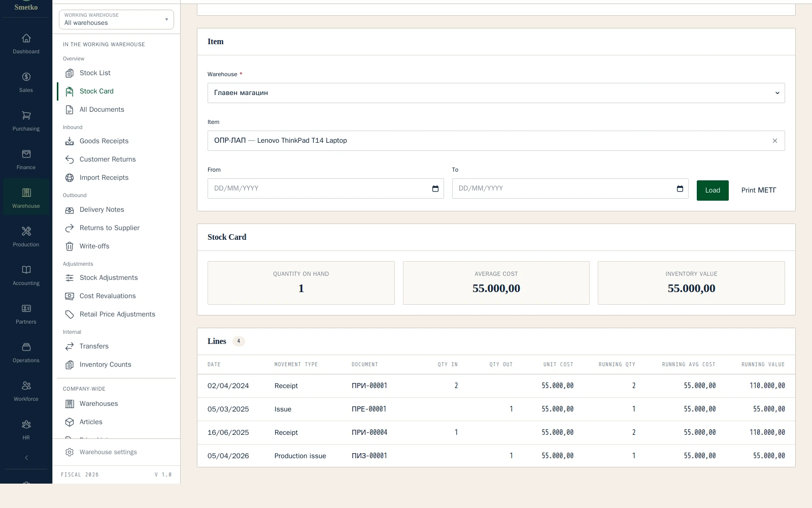Open Retail Price Adjustments
The width and height of the screenshot is (812, 508).
(x=117, y=314)
